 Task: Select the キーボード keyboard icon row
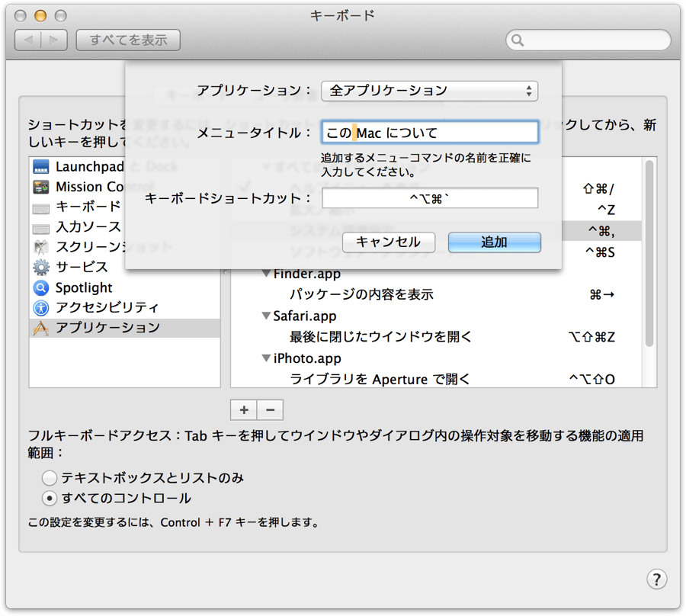[x=41, y=207]
